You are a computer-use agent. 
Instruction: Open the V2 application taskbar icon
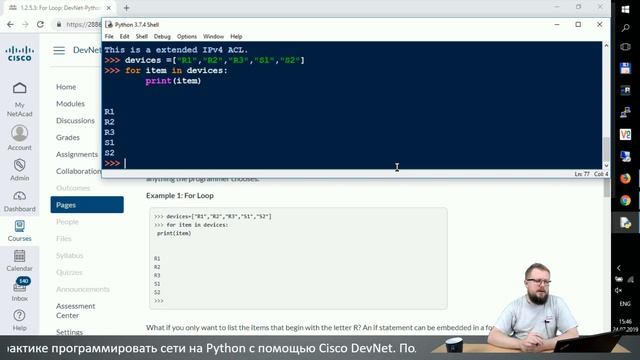pyautogui.click(x=625, y=134)
